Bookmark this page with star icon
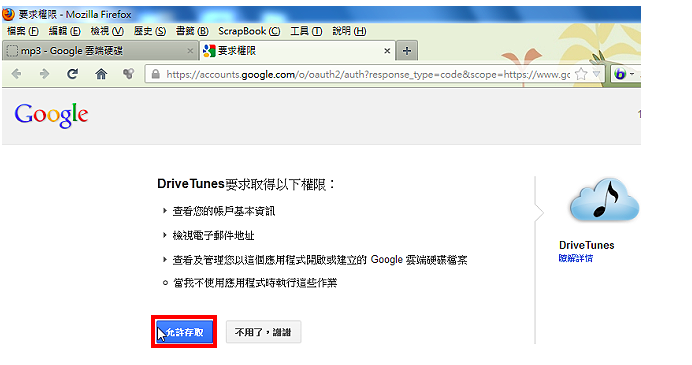Screen dimensions: 692x365 pyautogui.click(x=581, y=74)
